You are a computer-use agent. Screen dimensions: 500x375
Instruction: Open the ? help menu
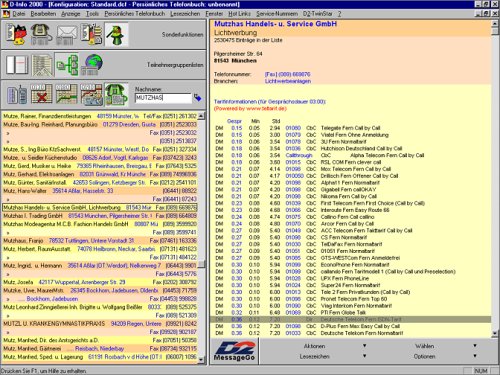coord(339,14)
